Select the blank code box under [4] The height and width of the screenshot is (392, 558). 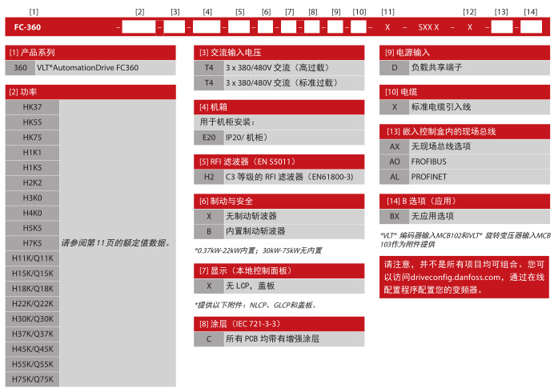pos(207,27)
